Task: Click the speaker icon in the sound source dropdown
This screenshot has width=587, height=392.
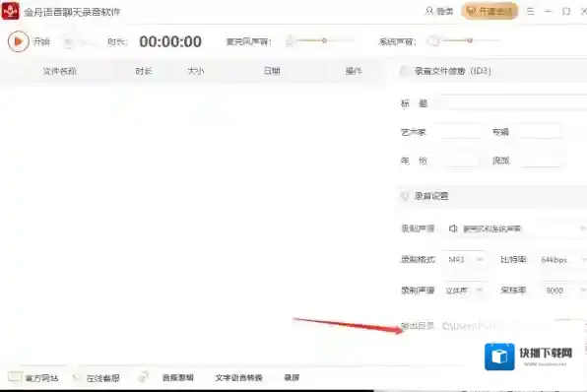Action: (x=453, y=229)
